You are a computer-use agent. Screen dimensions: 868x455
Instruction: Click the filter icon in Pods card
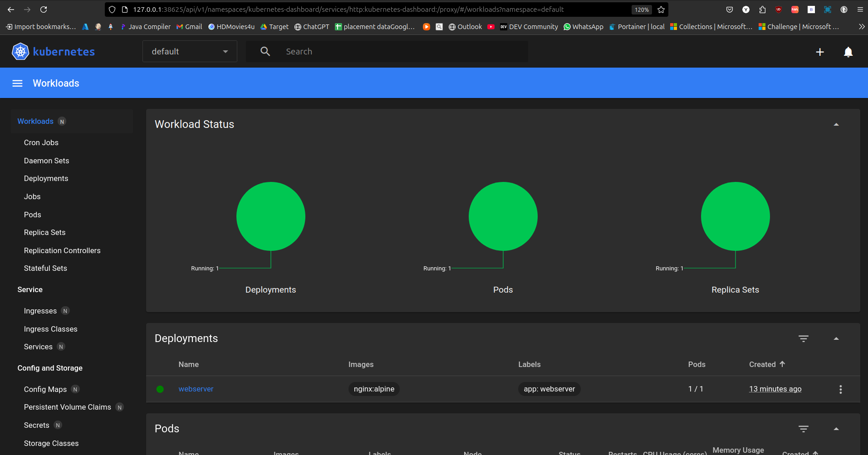803,429
